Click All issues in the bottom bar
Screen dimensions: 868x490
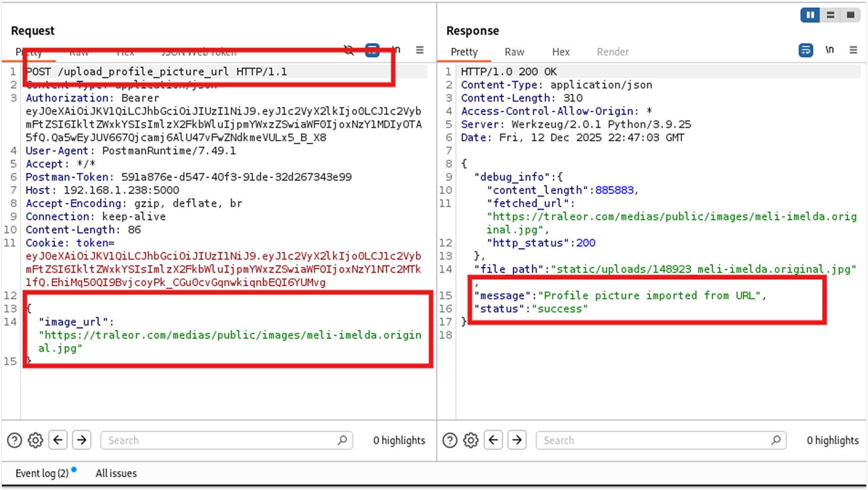(x=116, y=473)
